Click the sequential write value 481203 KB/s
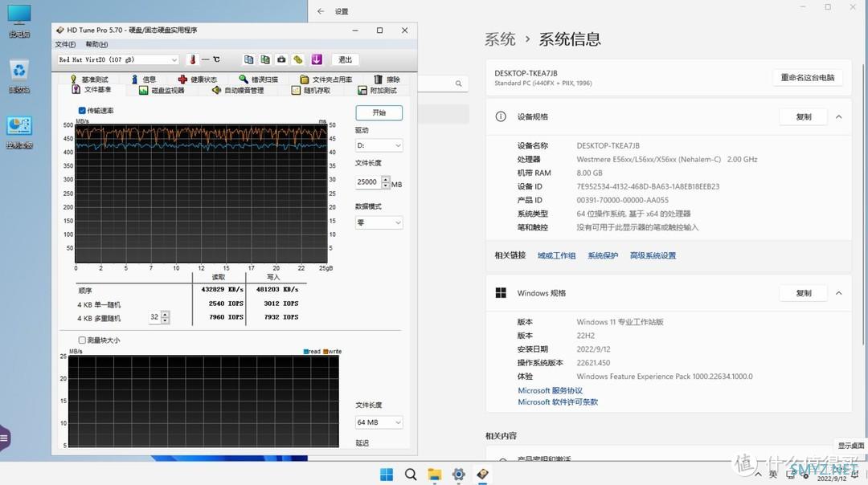 pyautogui.click(x=276, y=289)
